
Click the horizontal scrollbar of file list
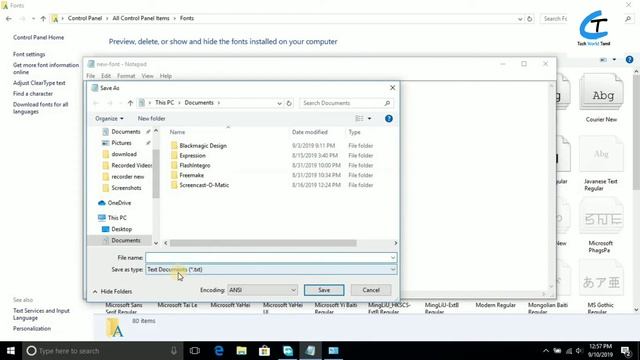263,243
